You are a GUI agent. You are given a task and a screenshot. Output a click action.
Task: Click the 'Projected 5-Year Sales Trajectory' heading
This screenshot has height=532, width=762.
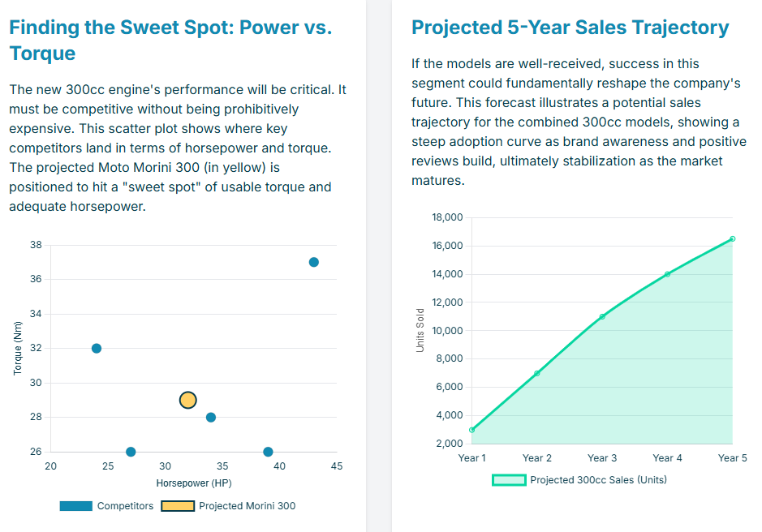point(570,28)
